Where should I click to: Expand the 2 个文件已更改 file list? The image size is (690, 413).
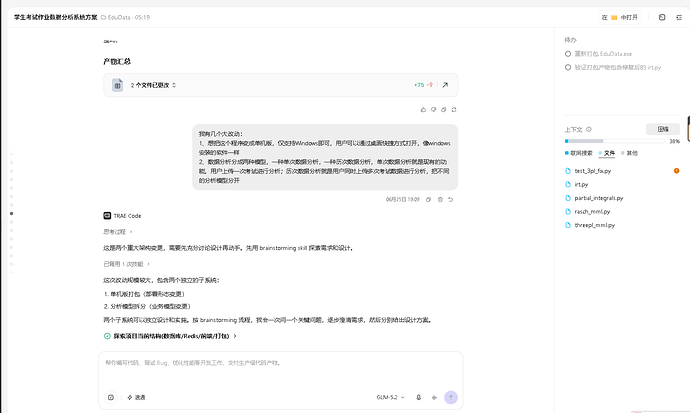153,85
